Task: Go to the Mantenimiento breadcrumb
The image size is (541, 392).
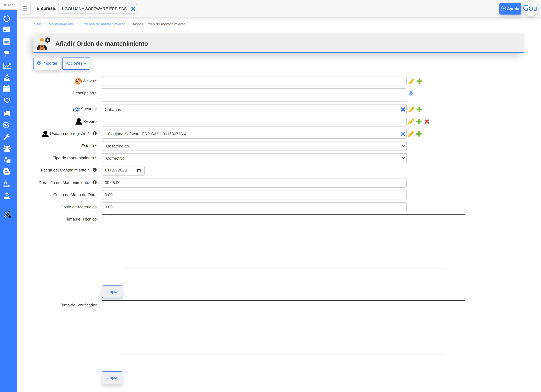Action: point(61,24)
